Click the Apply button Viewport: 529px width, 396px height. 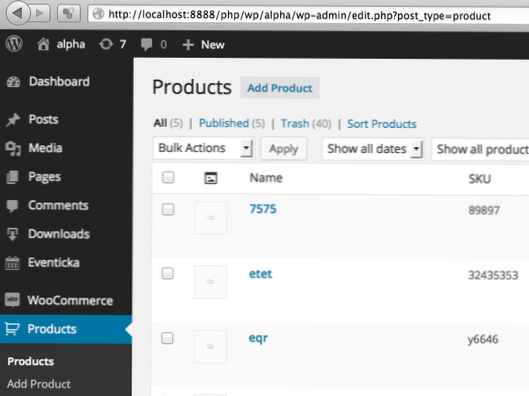[284, 149]
